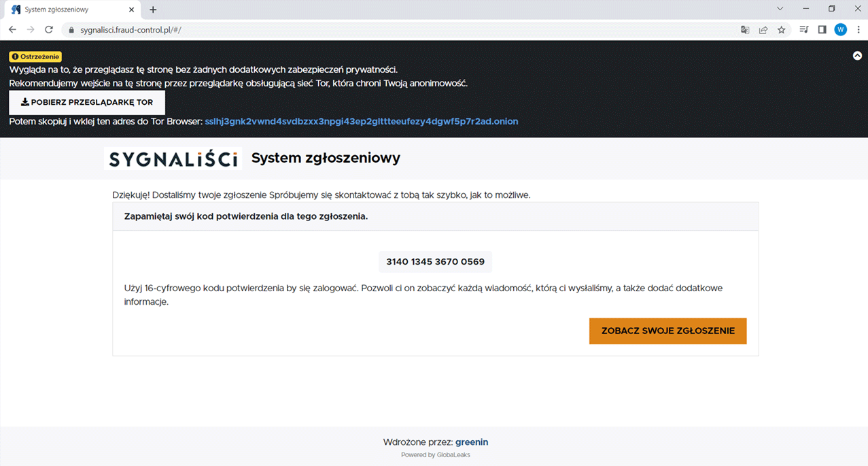
Task: Collapse the warning banner chevron
Action: click(x=857, y=56)
